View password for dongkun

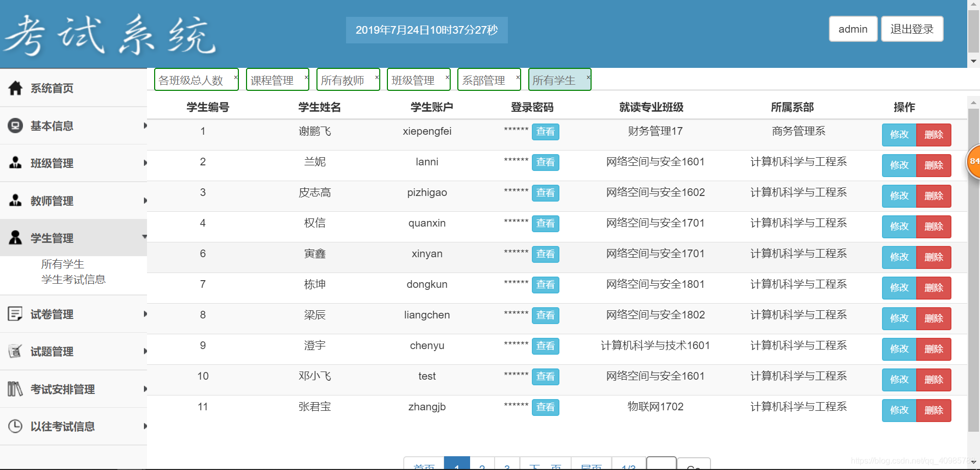click(545, 285)
